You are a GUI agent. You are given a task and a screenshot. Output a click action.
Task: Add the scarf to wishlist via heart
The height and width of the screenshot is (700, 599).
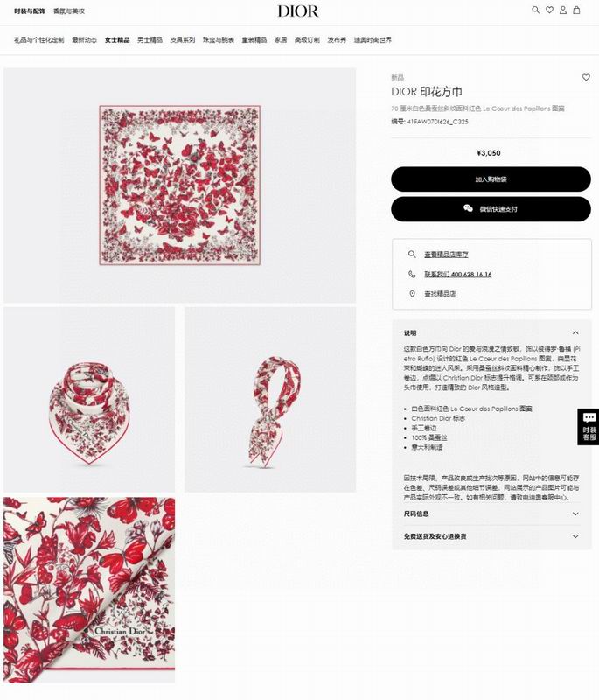[586, 77]
